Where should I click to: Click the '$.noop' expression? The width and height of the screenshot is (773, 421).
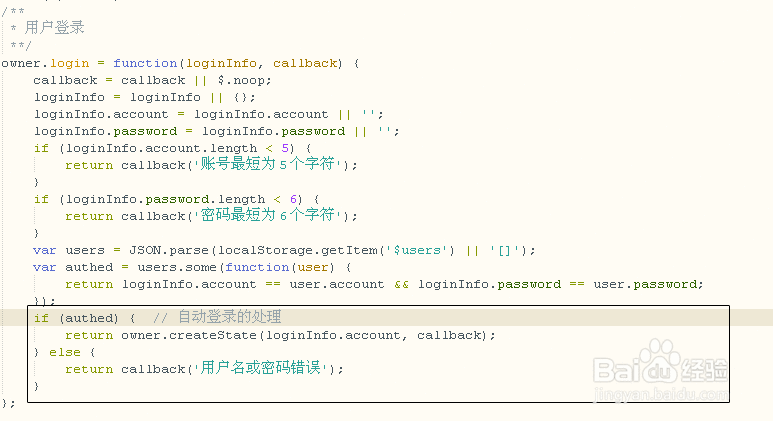tap(242, 80)
